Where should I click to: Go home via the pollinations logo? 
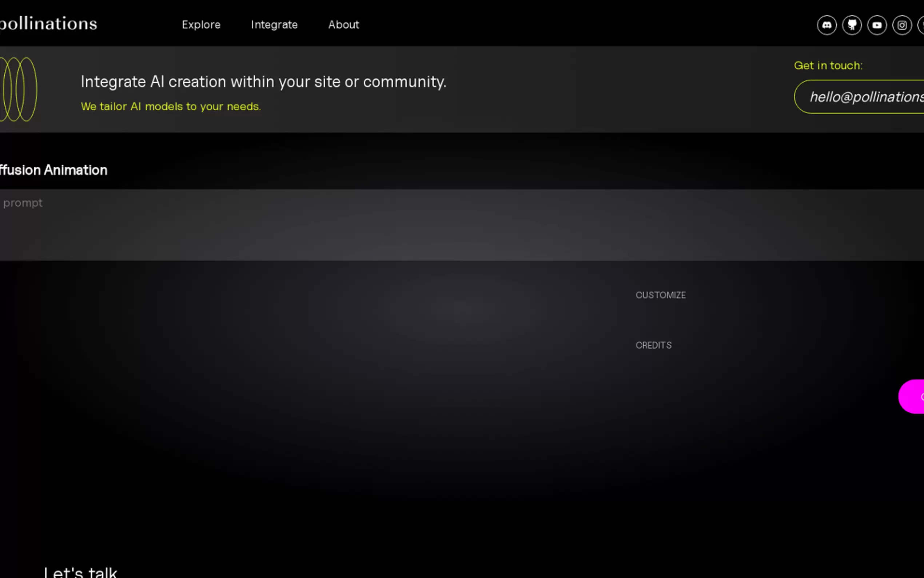pos(48,24)
